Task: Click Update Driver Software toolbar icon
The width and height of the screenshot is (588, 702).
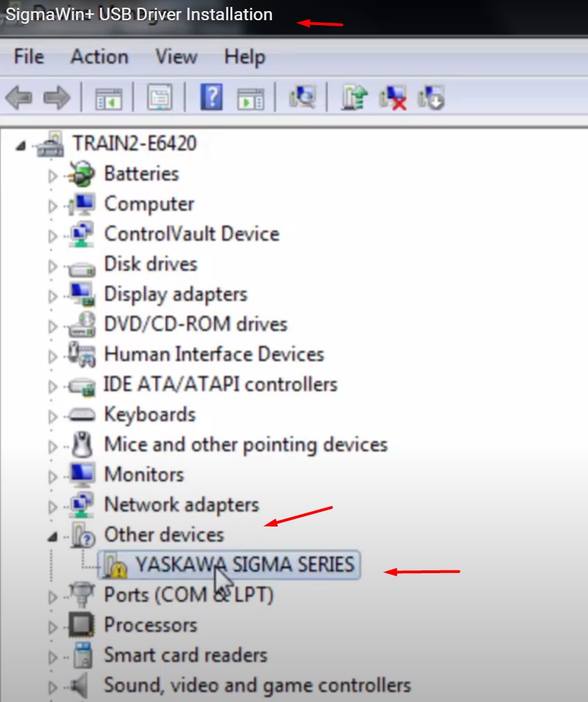Action: point(354,97)
